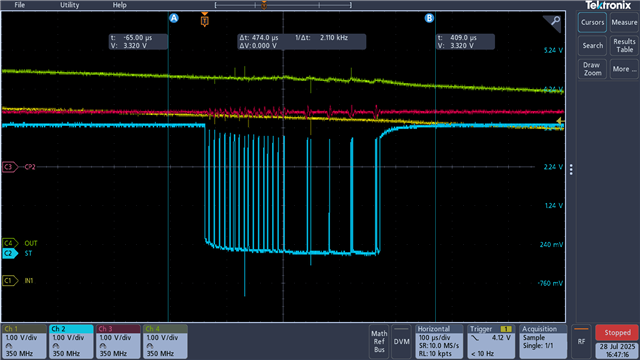Click the C2 ST channel handle
The image size is (640, 360).
point(10,253)
